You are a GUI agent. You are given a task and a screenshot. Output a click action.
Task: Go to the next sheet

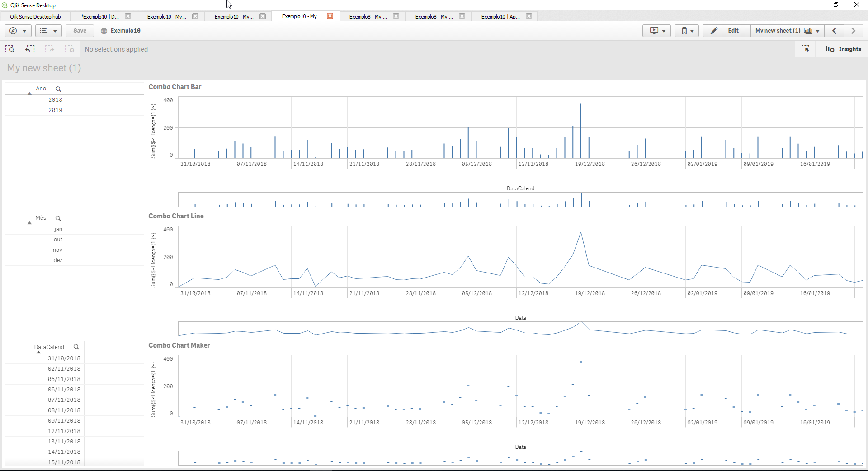(853, 31)
